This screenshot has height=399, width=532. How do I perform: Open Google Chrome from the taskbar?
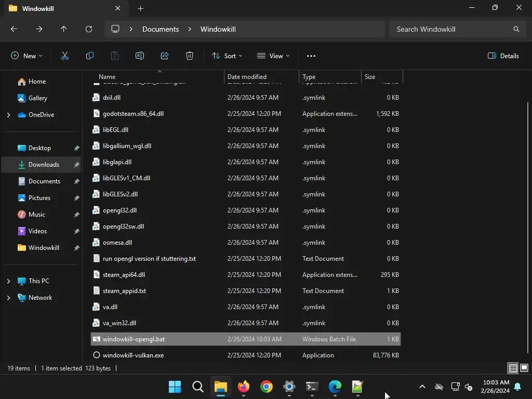point(267,387)
